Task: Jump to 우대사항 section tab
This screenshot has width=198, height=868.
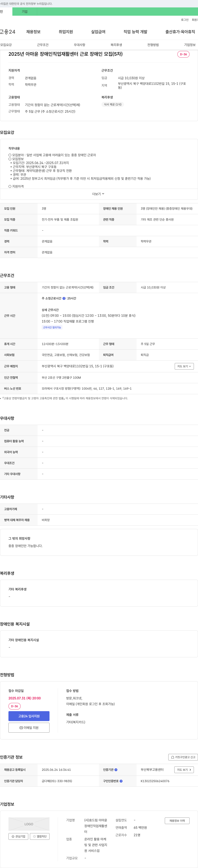Action: (79, 45)
